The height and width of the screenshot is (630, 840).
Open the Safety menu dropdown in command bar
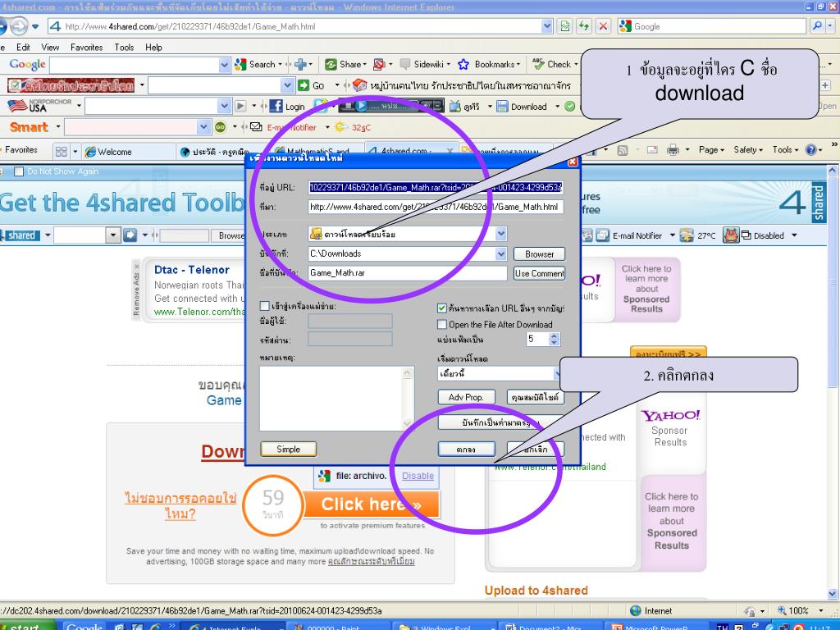tap(748, 150)
